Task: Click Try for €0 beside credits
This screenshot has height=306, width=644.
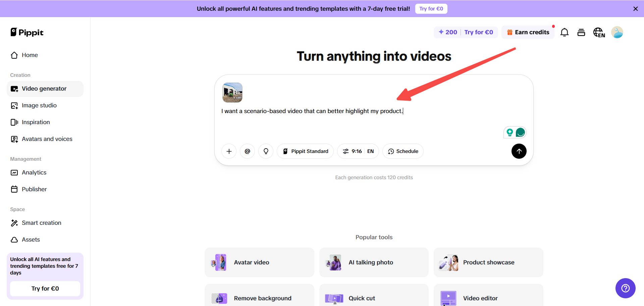Action: pyautogui.click(x=479, y=32)
